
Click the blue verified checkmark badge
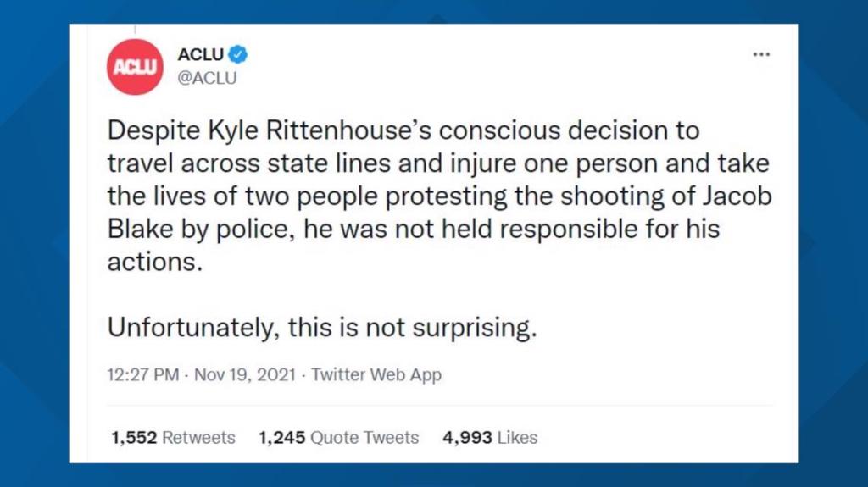point(239,55)
